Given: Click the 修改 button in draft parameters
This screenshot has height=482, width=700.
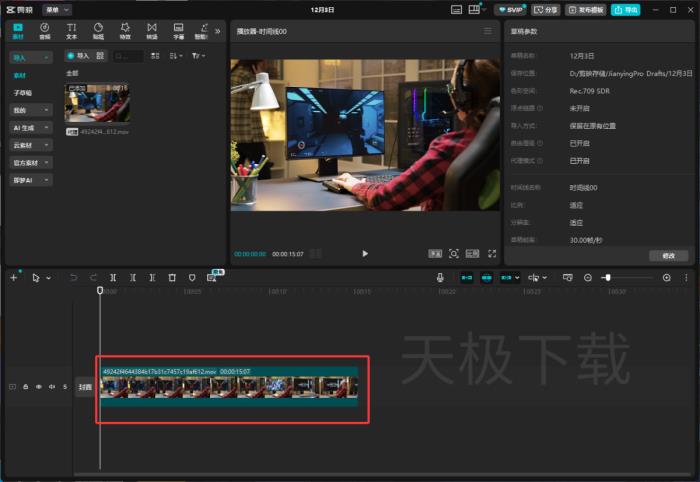Looking at the screenshot, I should (668, 256).
